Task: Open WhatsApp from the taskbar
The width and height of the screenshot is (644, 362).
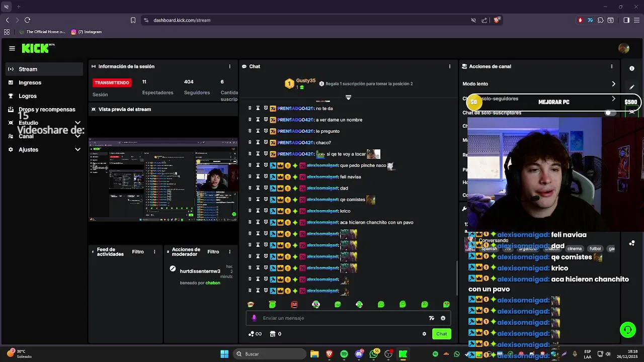Action: point(373,354)
